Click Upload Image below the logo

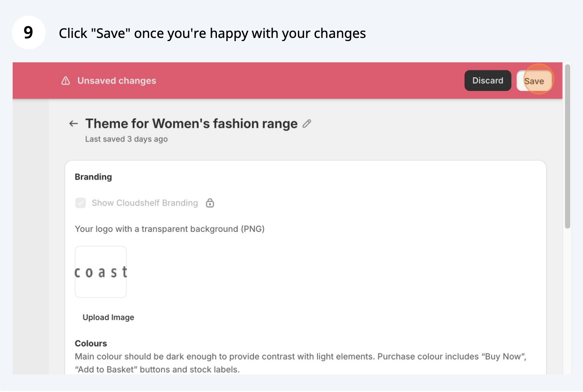108,317
